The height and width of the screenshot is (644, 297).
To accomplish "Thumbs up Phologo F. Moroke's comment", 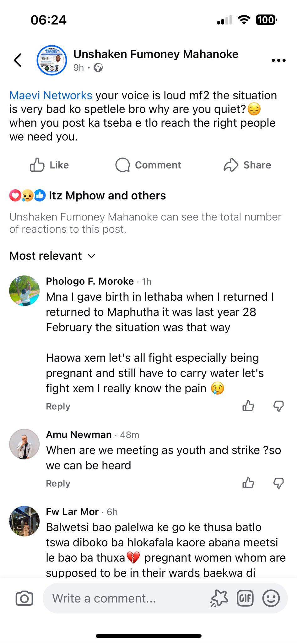I will pyautogui.click(x=248, y=406).
